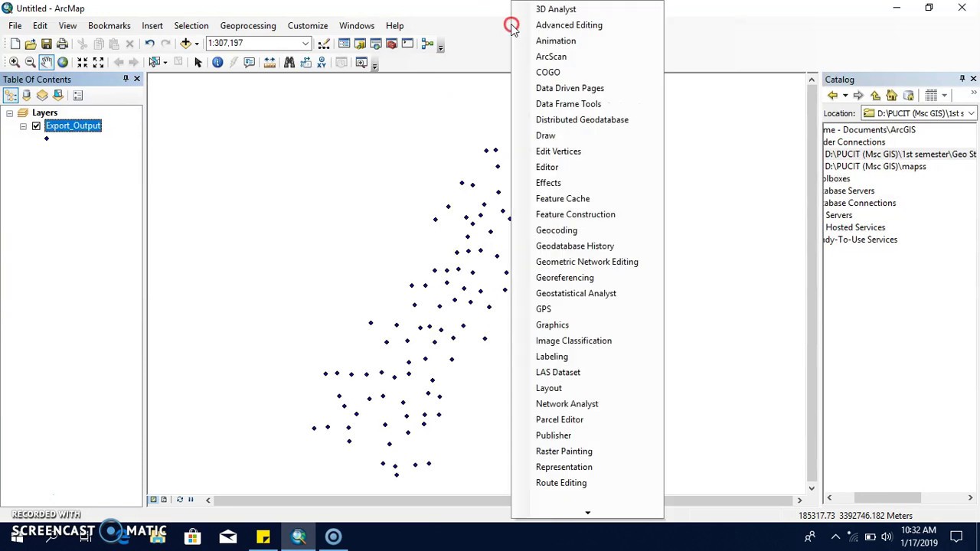Click the Export_Output layer point symbol
This screenshot has width=980, height=551.
click(x=47, y=139)
